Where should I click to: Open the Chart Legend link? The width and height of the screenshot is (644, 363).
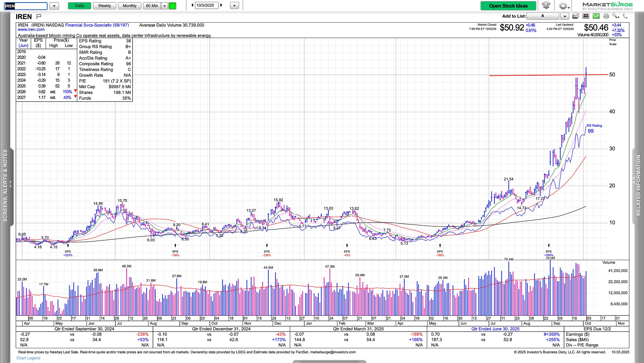click(x=28, y=358)
